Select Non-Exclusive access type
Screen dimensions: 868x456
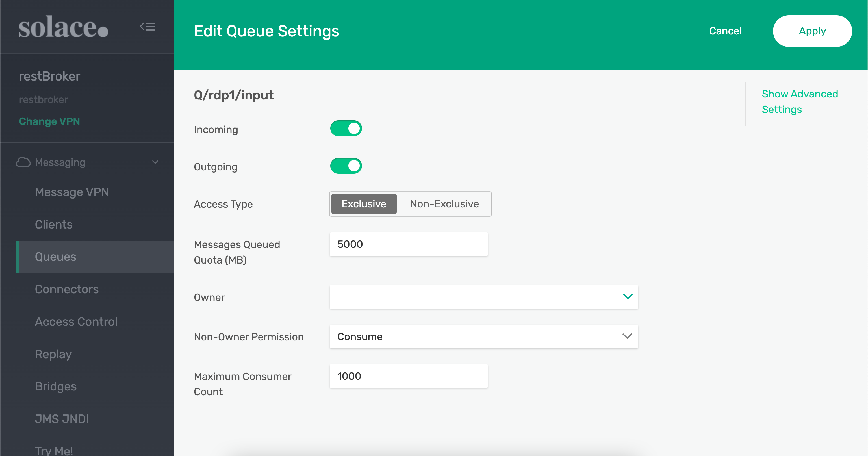[x=444, y=204]
